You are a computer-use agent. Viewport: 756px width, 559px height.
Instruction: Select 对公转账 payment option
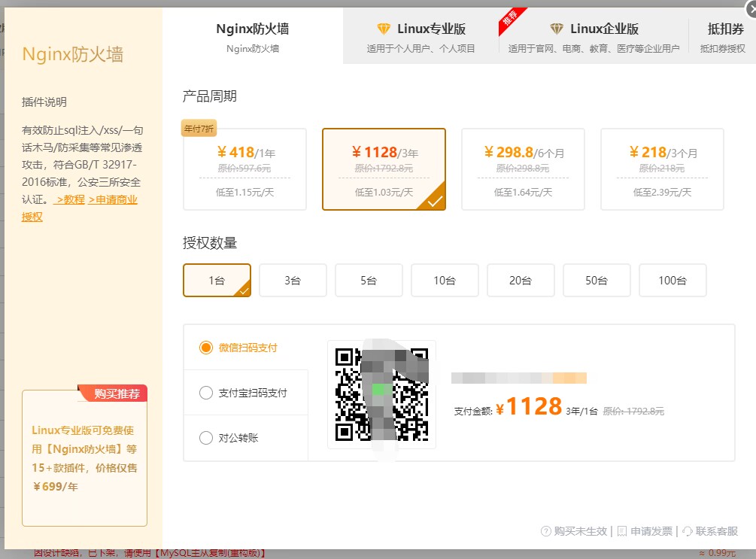tap(206, 437)
